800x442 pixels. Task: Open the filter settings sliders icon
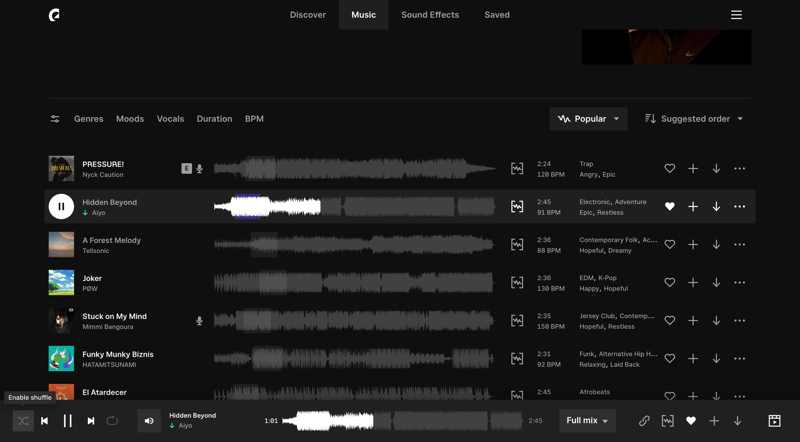click(x=55, y=119)
